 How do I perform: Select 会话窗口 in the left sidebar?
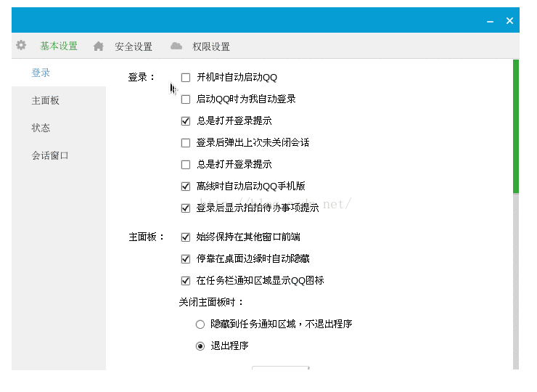[x=49, y=155]
